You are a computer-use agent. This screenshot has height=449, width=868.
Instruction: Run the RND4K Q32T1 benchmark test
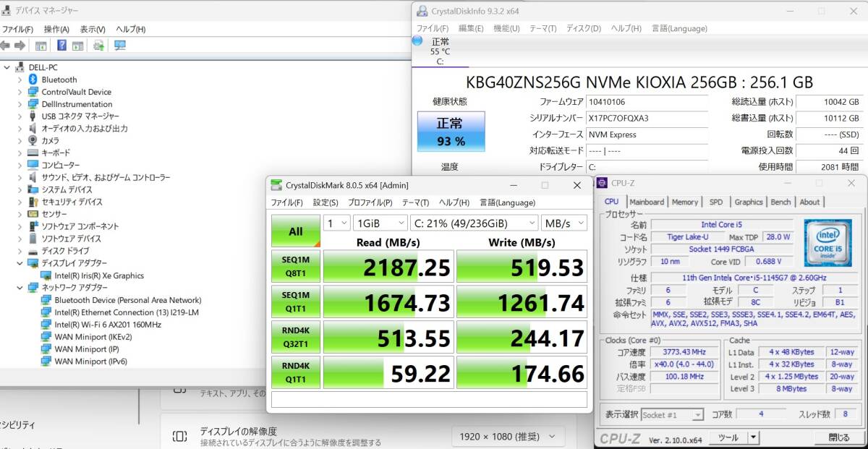click(296, 338)
